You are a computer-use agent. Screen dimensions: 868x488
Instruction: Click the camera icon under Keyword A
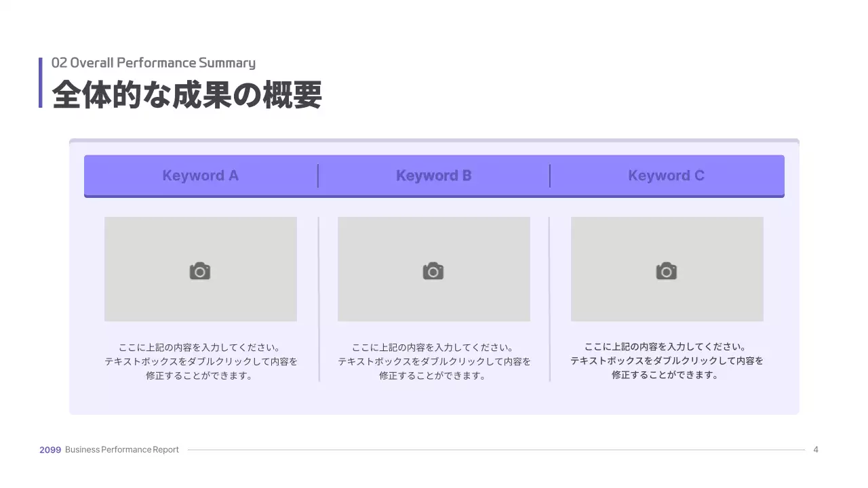200,271
